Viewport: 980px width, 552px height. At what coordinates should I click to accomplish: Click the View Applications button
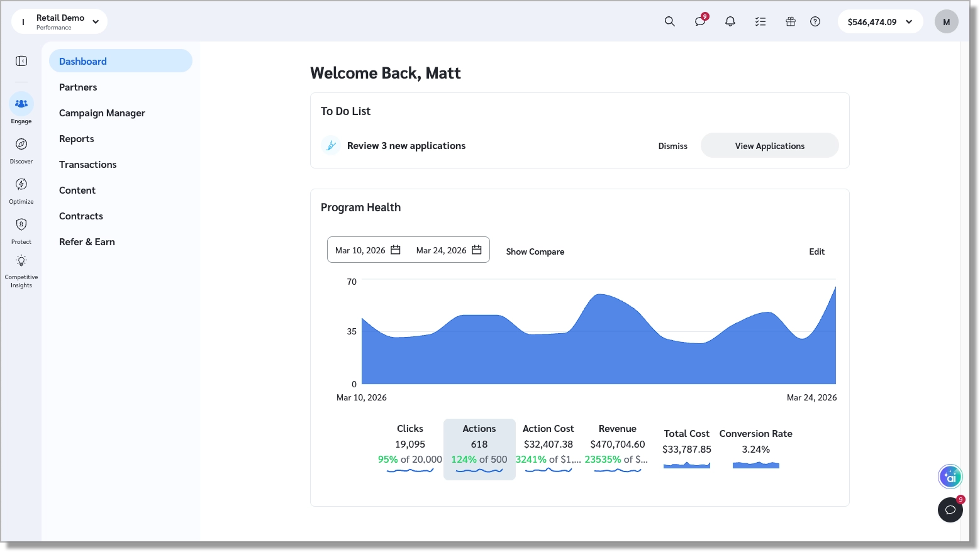[x=770, y=146]
